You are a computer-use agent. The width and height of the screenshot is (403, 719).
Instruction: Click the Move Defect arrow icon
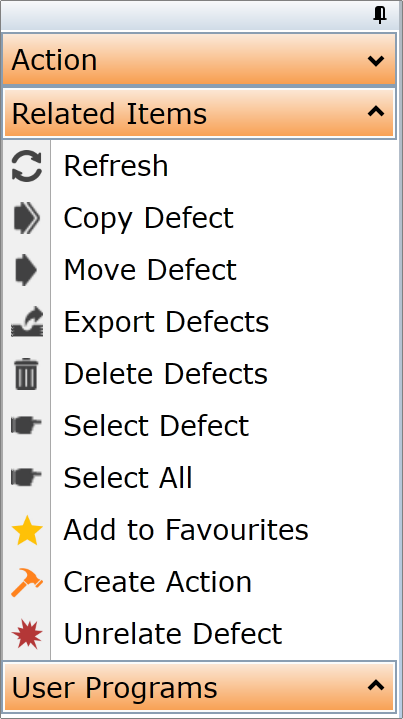(x=26, y=270)
